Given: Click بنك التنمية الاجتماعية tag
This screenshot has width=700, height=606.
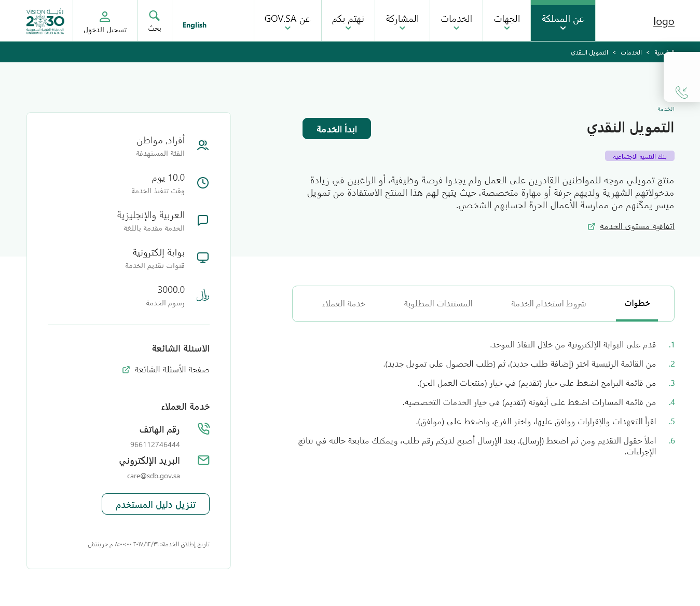Looking at the screenshot, I should click(x=640, y=156).
